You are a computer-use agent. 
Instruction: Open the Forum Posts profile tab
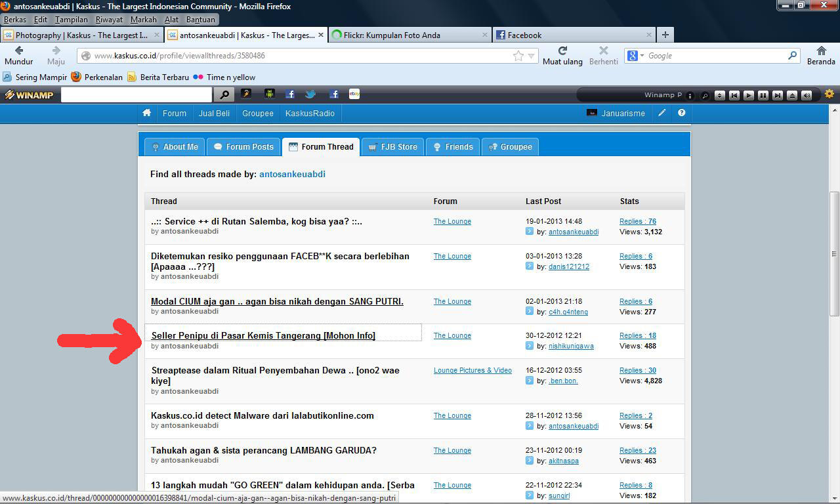click(243, 146)
